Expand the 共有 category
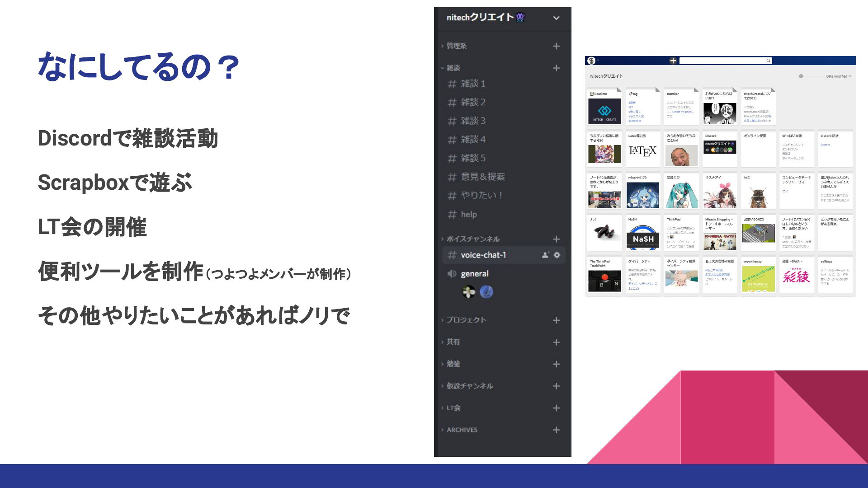The width and height of the screenshot is (868, 488). (450, 342)
